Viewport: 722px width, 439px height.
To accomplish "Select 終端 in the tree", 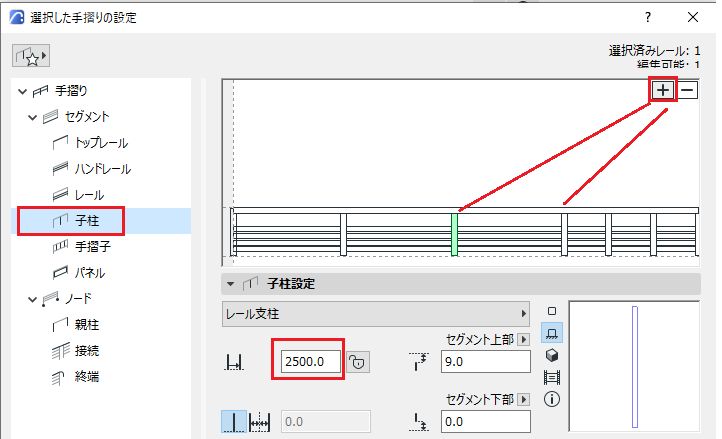I will click(x=87, y=377).
